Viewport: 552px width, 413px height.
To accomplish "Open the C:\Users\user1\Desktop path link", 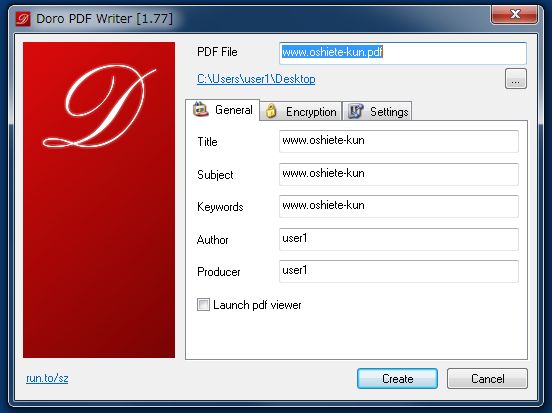I will (x=256, y=79).
